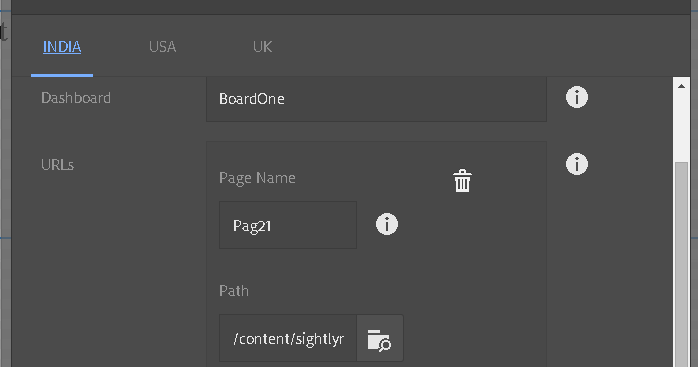Click the scrollbar up arrow
This screenshot has width=698, height=367.
(x=681, y=86)
